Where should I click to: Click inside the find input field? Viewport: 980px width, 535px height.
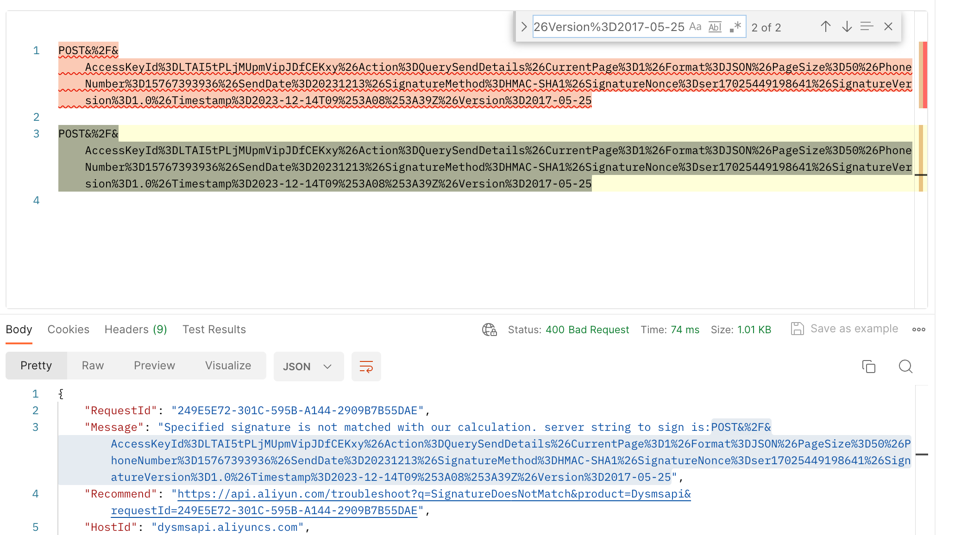click(609, 27)
